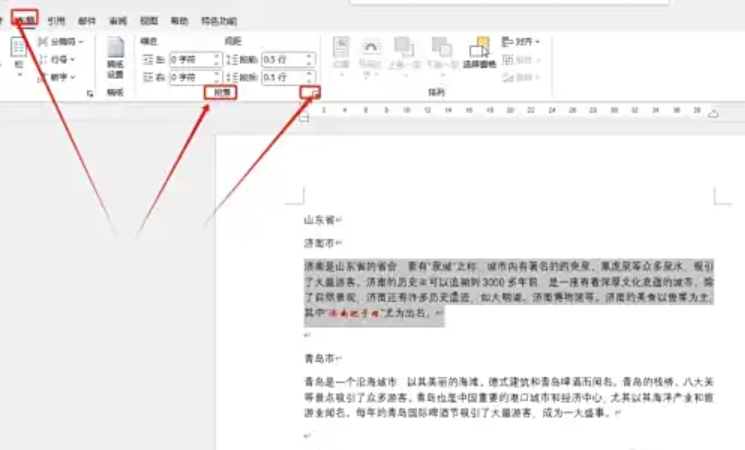Open the 分隔符 breaks dropdown
The width and height of the screenshot is (745, 450).
(x=61, y=42)
